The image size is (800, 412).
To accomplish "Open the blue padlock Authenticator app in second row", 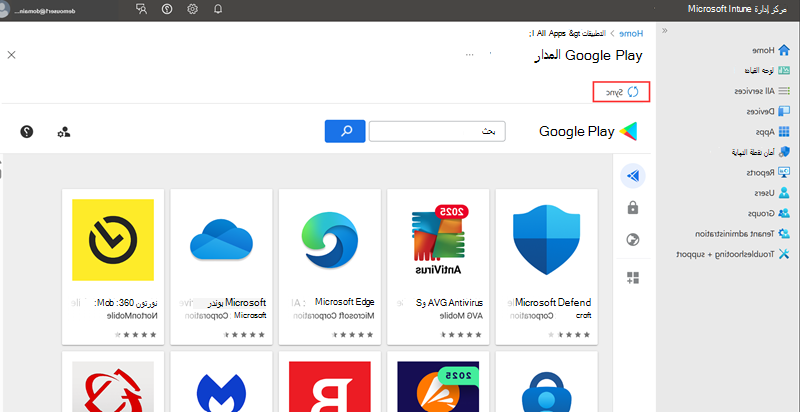I will [x=546, y=381].
